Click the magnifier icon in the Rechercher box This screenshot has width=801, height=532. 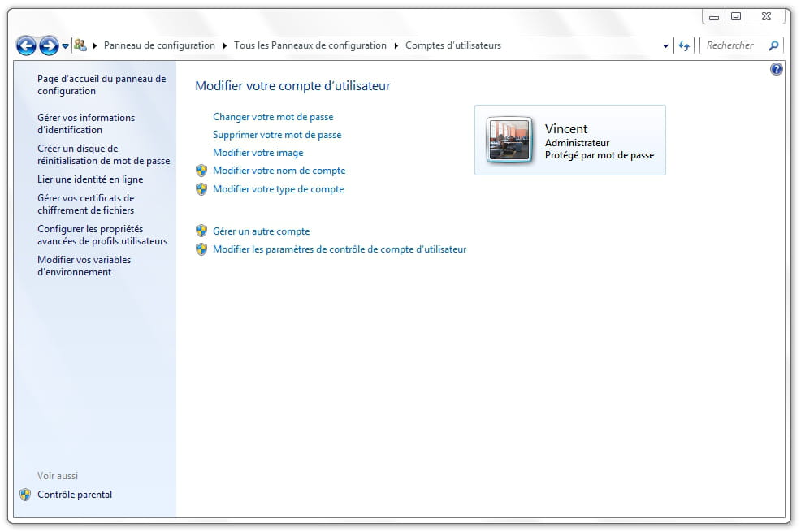773,46
